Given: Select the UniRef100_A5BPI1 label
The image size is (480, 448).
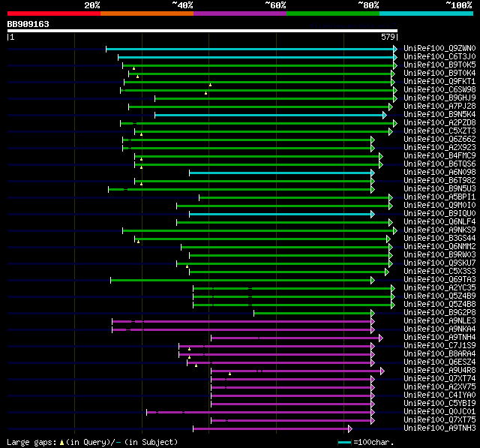Looking at the screenshot, I should 439,197.
